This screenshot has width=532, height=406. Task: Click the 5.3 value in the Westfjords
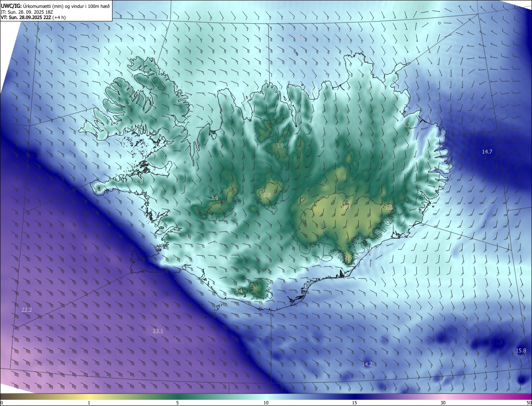click(127, 103)
